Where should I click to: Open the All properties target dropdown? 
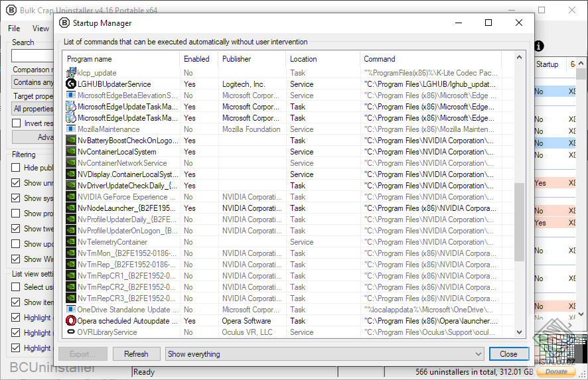[x=33, y=109]
